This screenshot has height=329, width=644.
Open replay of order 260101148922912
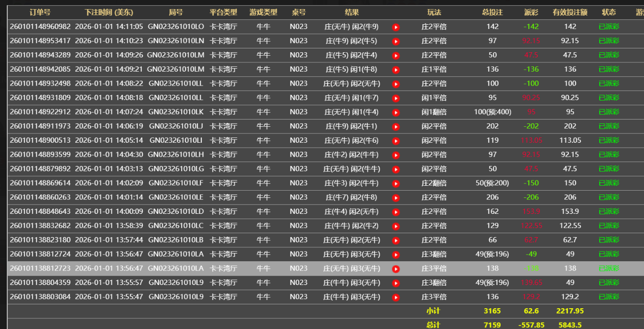(396, 113)
